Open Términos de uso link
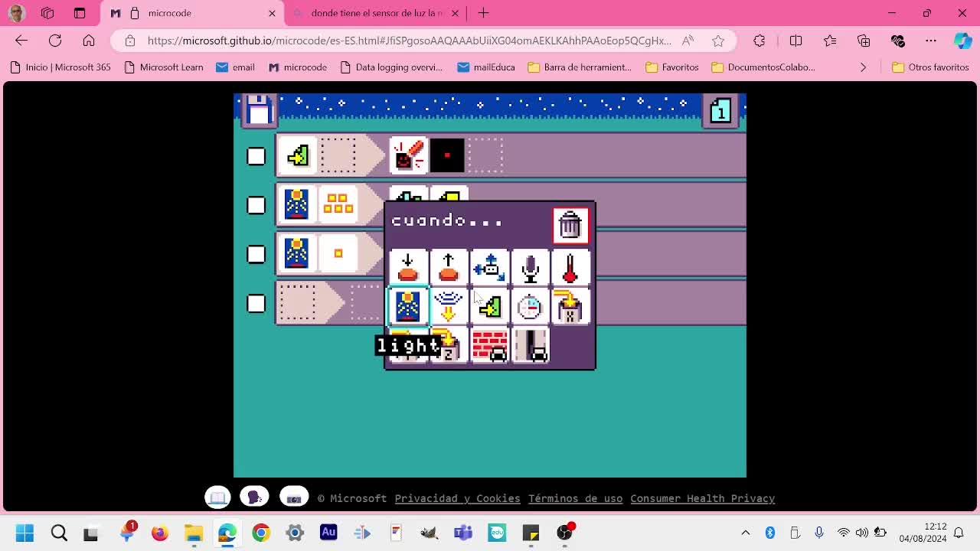Viewport: 980px width, 551px height. 575,498
